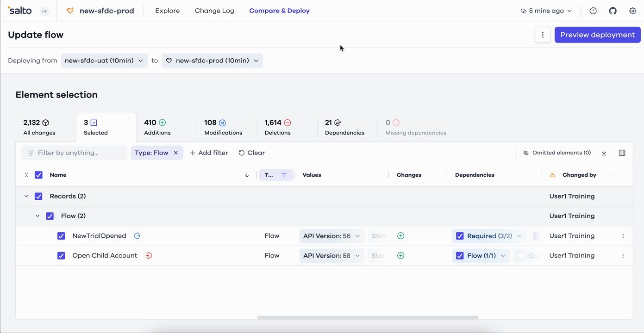The image size is (644, 333).
Task: Collapse all rows using header collapse icon
Action: click(x=26, y=175)
